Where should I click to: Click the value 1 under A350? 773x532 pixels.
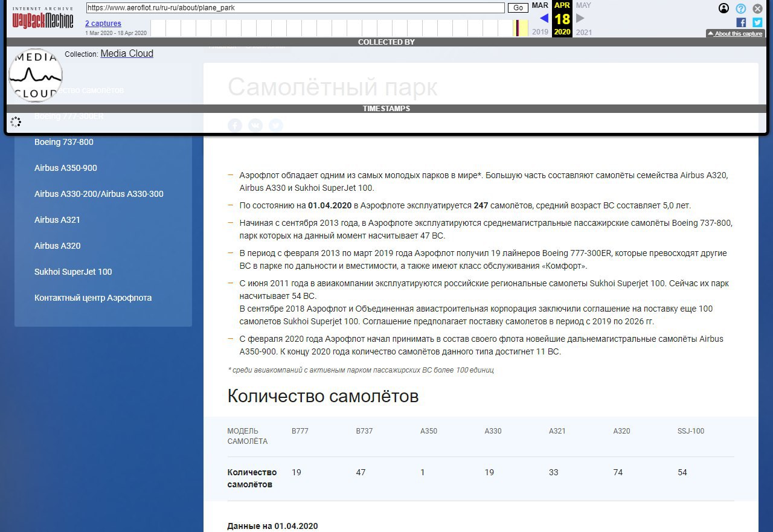(x=423, y=472)
